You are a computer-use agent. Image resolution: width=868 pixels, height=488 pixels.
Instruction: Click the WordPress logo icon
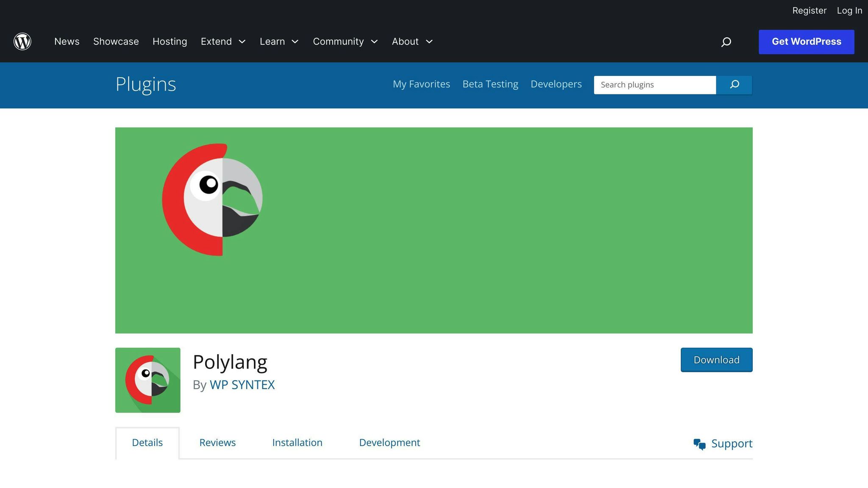pyautogui.click(x=22, y=42)
